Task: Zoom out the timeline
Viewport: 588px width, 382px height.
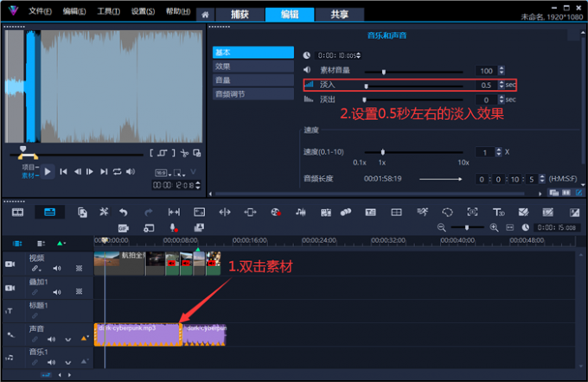Action: point(442,227)
